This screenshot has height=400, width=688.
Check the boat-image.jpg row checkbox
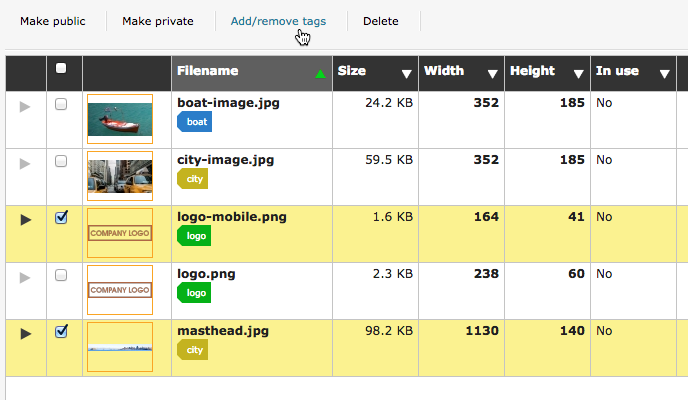click(x=61, y=104)
